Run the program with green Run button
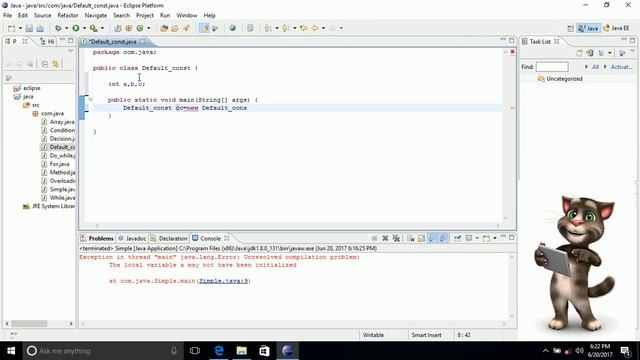This screenshot has height=360, width=640. click(76, 28)
